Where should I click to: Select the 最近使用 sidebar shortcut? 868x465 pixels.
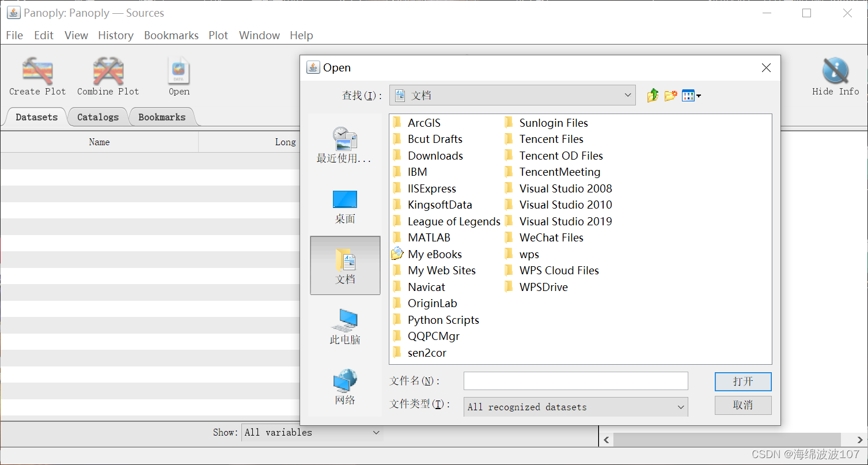pos(344,145)
